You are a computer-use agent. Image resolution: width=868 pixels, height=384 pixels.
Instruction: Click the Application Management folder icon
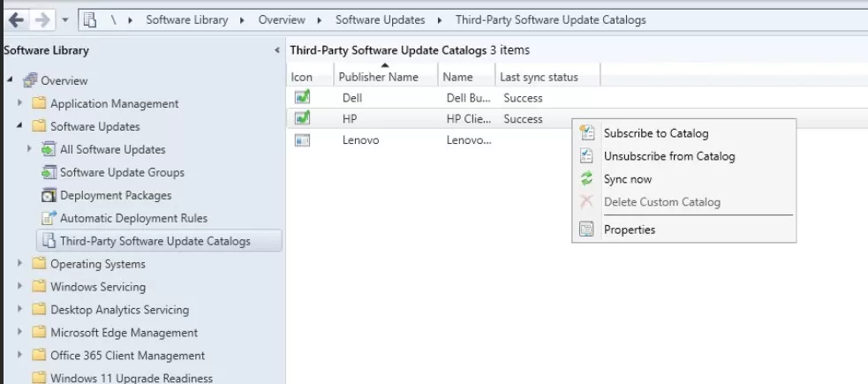(39, 103)
